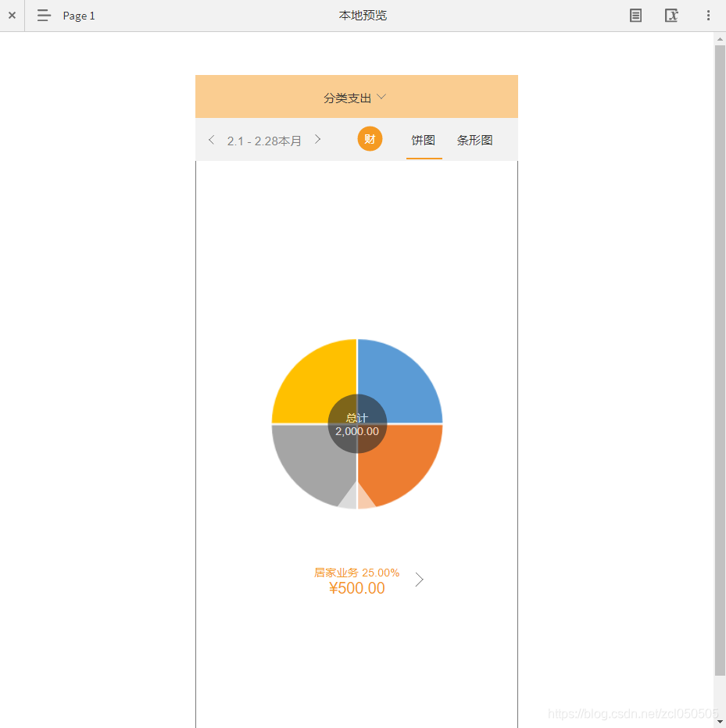Click the vertical scrollbar thumb
Screen dimensions: 726x728
(720, 361)
